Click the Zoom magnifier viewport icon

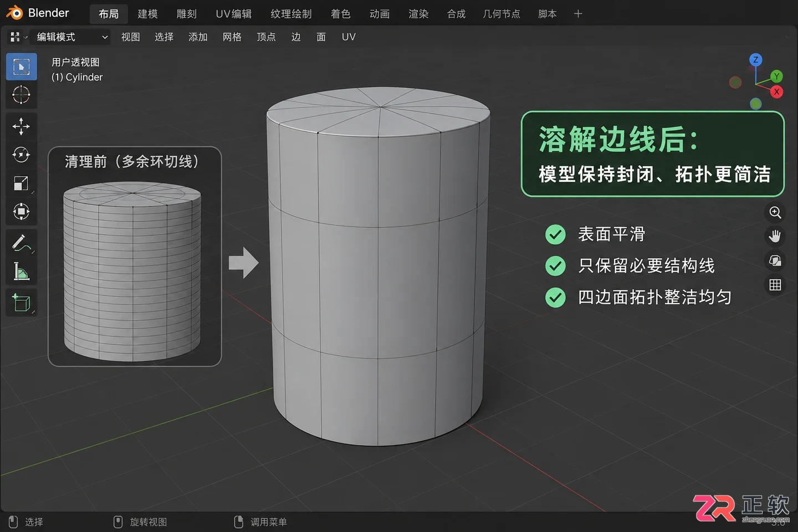[x=775, y=212]
